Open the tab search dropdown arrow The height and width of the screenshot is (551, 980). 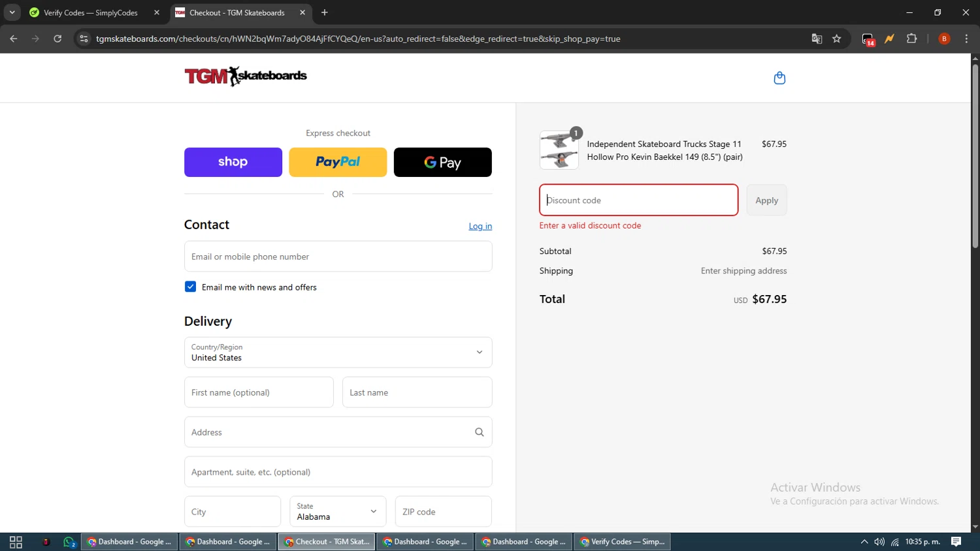12,12
